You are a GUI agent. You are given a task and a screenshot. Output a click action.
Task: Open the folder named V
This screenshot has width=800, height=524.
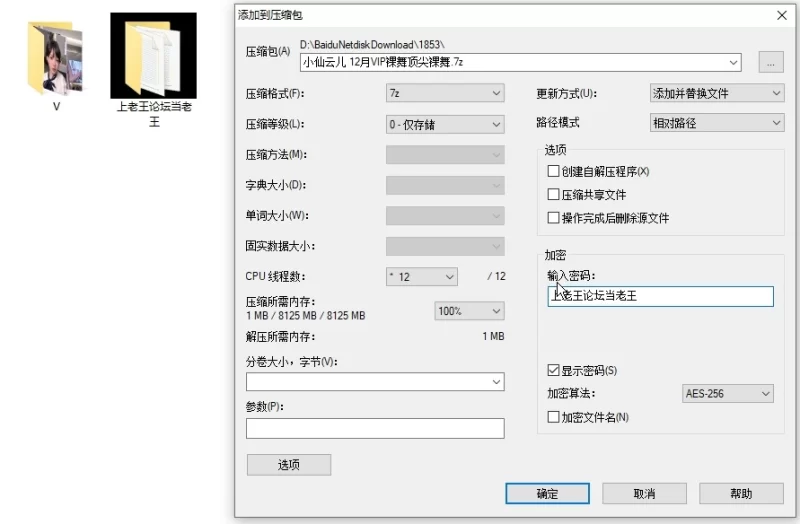click(x=56, y=59)
